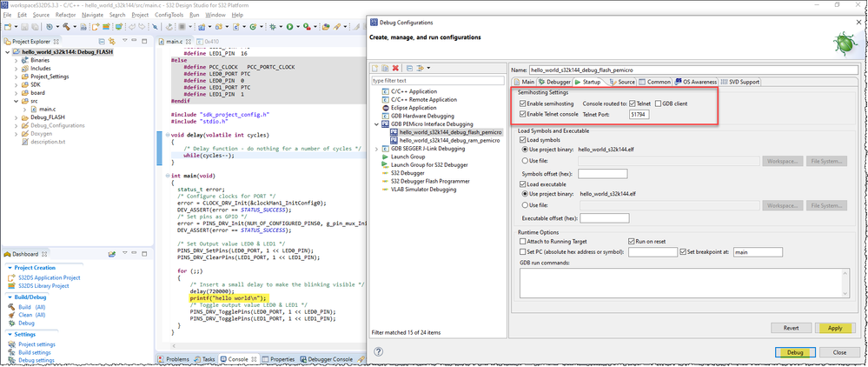Expand GDB SEGGER J-Link Debugging node
Screen dimensions: 868x367
pos(378,149)
